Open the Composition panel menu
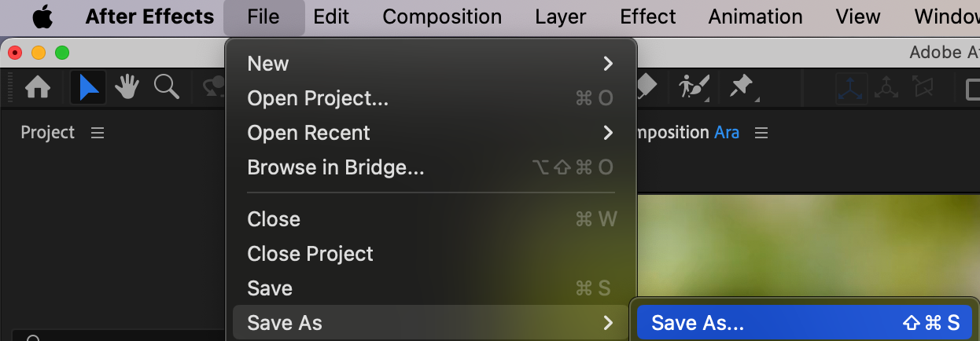The image size is (980, 341). pyautogui.click(x=761, y=133)
